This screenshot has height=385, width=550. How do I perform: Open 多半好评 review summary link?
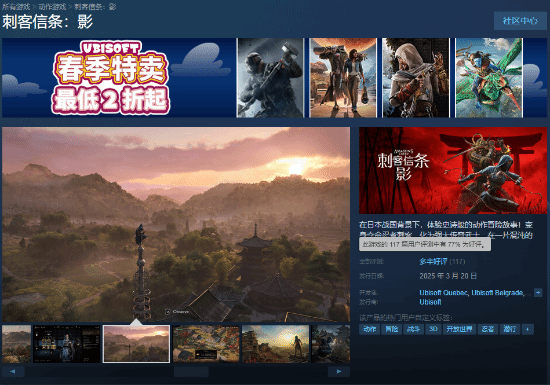433,262
